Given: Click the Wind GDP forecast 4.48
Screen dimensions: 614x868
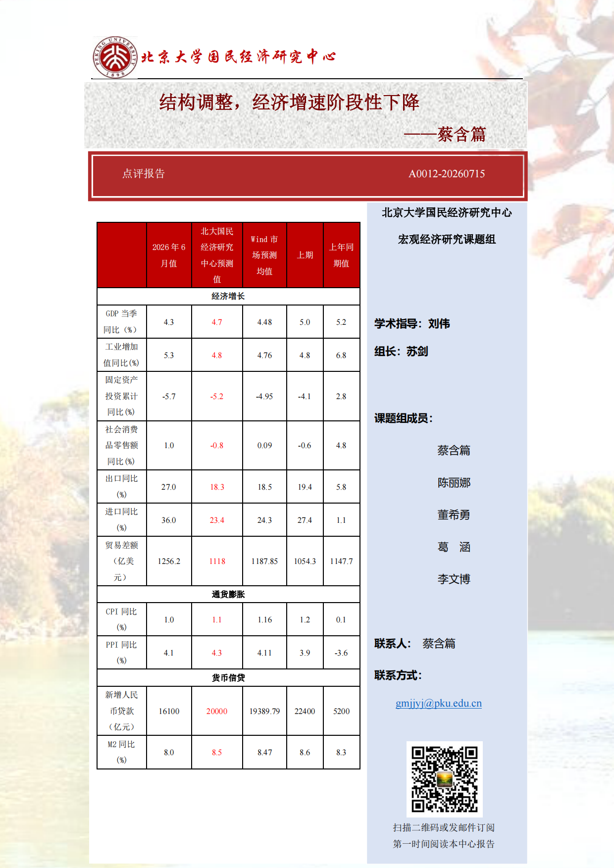Looking at the screenshot, I should pyautogui.click(x=264, y=322).
